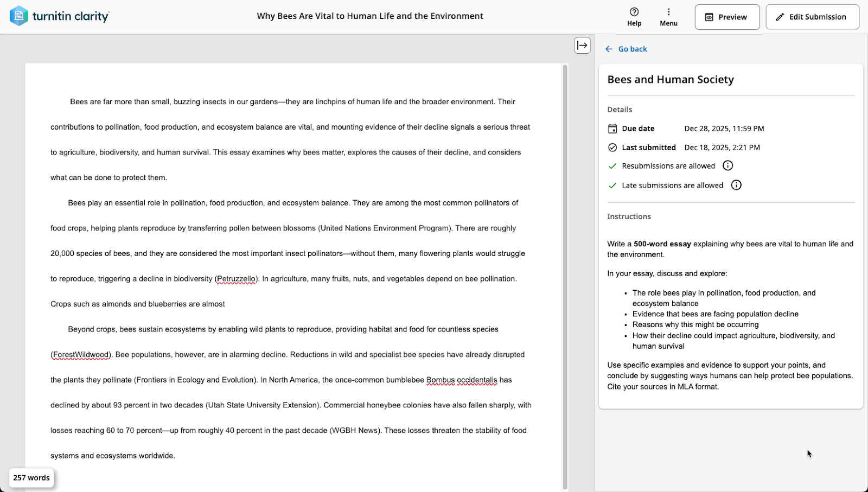Click the Edit Submission button
The height and width of the screenshot is (492, 868).
pos(812,17)
